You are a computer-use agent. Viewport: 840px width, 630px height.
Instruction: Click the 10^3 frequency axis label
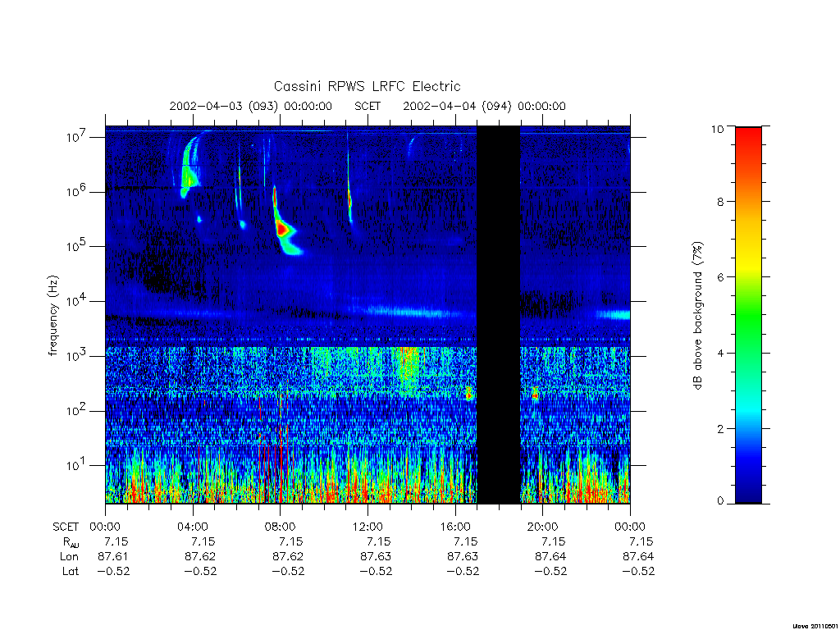click(x=78, y=355)
